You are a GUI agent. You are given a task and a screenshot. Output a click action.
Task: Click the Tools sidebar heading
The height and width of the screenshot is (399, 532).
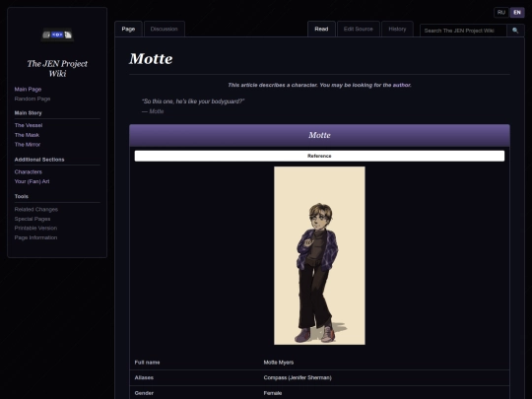[x=22, y=196]
